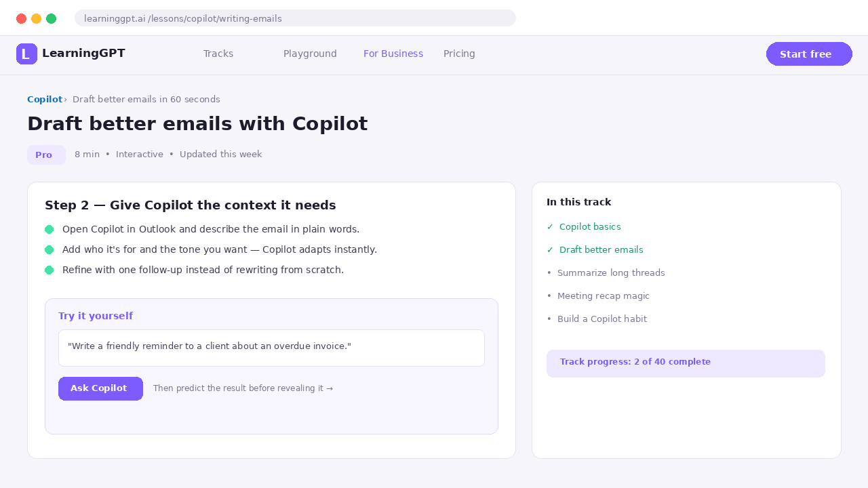Viewport: 868px width, 488px height.
Task: Click the green bullet beside Add who it's for
Action: coord(49,250)
